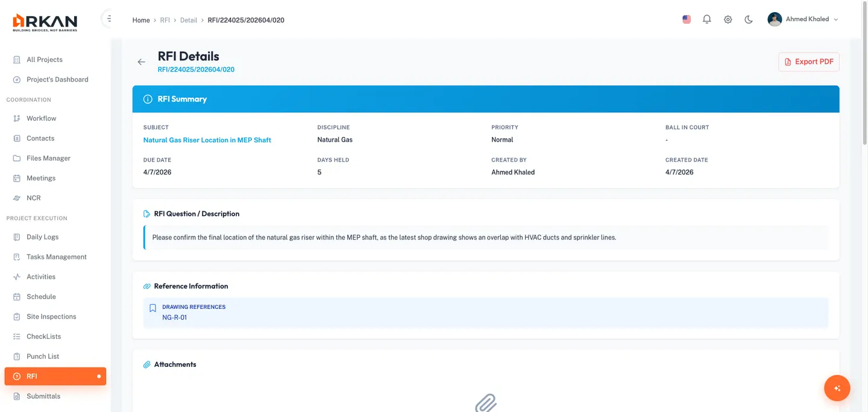Open the orange AI assistant floating button
Viewport: 868px width, 412px height.
[x=837, y=388]
